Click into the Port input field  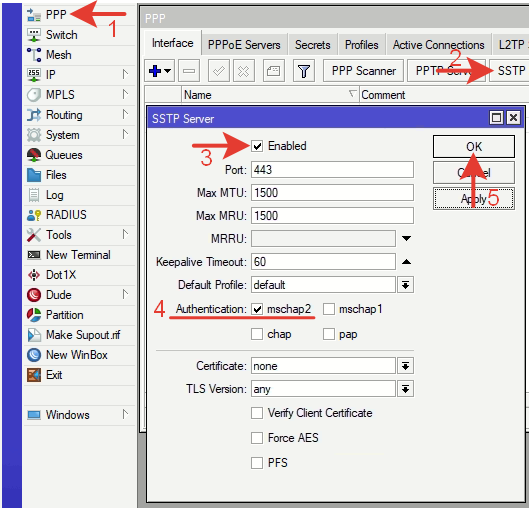click(332, 170)
